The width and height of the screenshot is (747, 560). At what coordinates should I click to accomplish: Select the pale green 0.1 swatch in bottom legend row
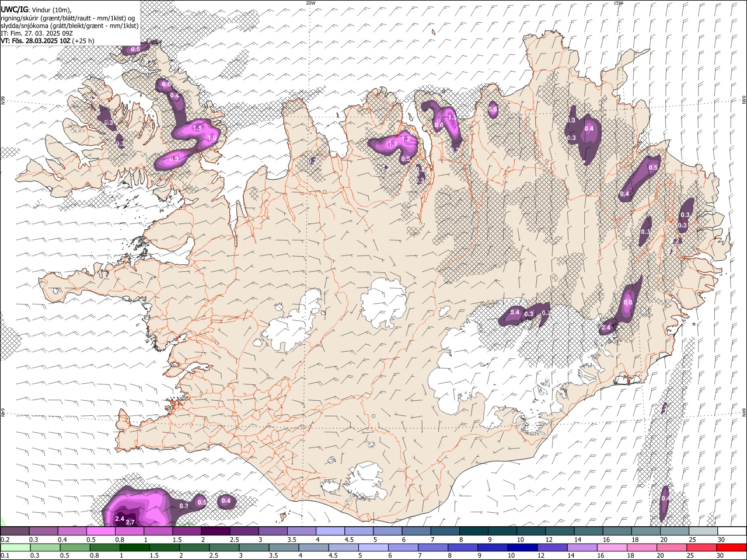tap(15, 548)
